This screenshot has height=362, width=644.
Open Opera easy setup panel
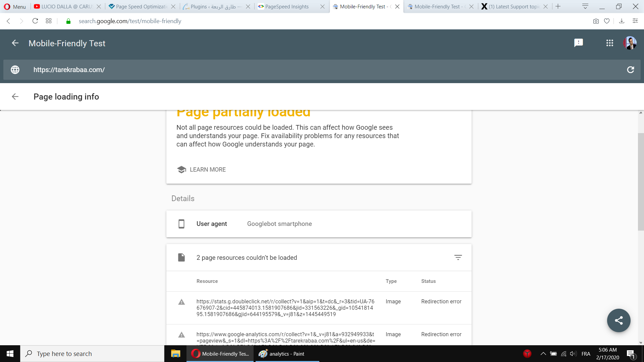coord(635,21)
